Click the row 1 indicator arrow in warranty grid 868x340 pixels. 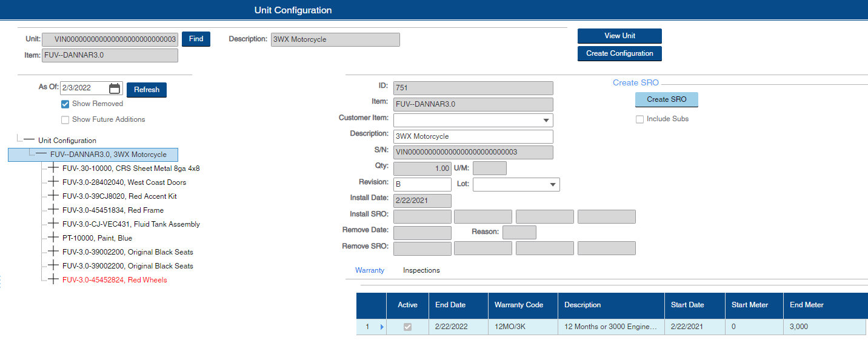tap(382, 327)
